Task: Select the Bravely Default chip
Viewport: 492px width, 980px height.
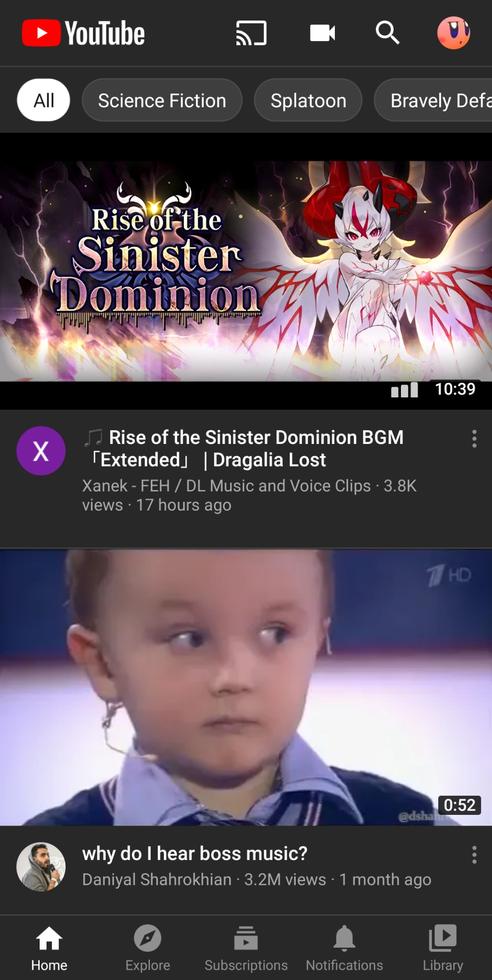Action: [x=433, y=100]
